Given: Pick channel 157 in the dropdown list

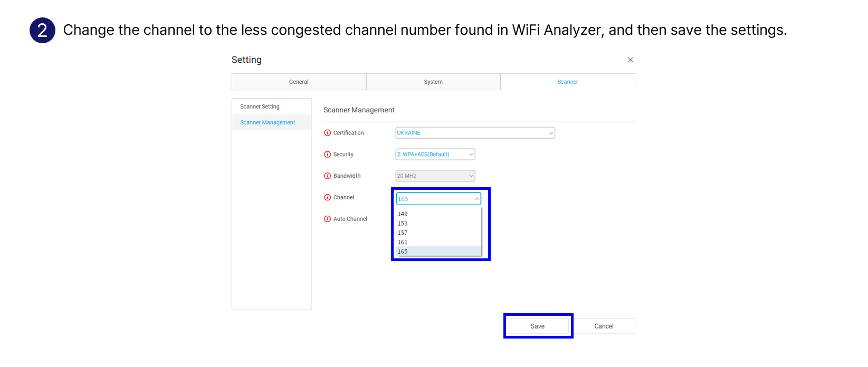Looking at the screenshot, I should (x=403, y=233).
